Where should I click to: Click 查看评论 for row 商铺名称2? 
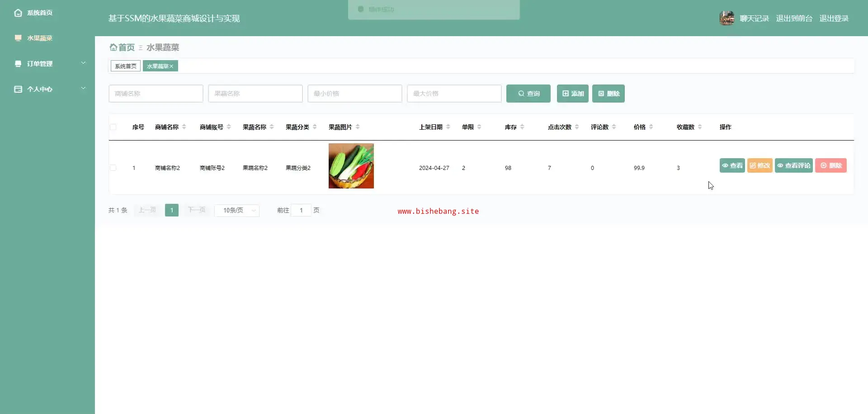tap(794, 165)
